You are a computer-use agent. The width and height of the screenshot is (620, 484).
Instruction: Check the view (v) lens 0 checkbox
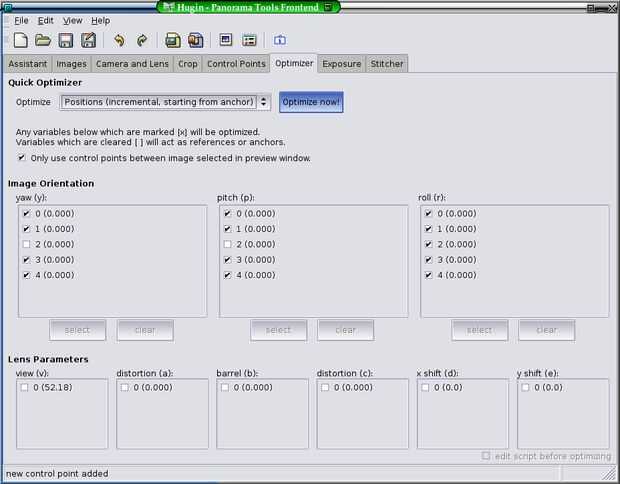click(x=25, y=388)
